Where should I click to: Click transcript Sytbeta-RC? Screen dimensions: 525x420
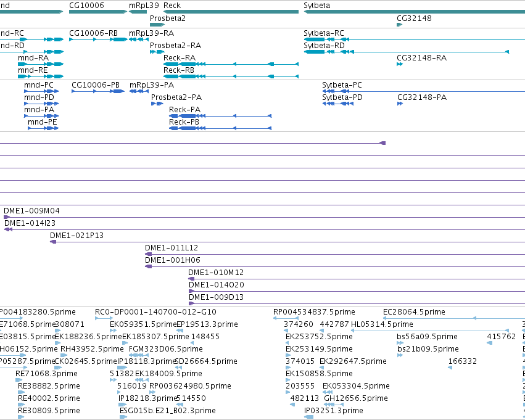click(324, 33)
